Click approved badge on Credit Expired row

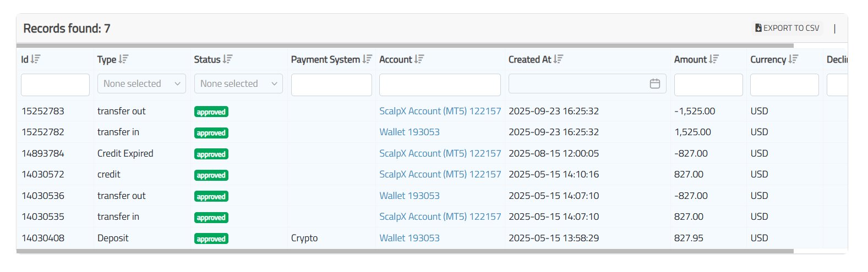[211, 154]
